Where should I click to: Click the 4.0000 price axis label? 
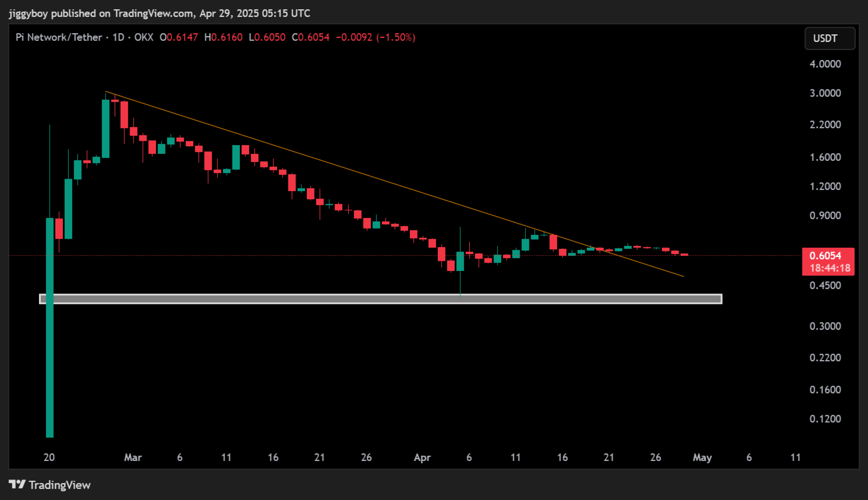coord(825,64)
